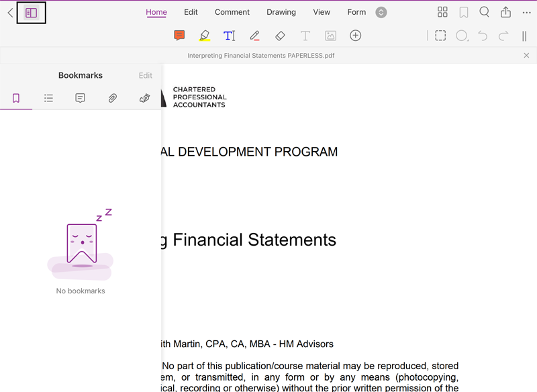Switch to the Comment tab
Image resolution: width=537 pixels, height=392 pixels.
click(x=232, y=12)
